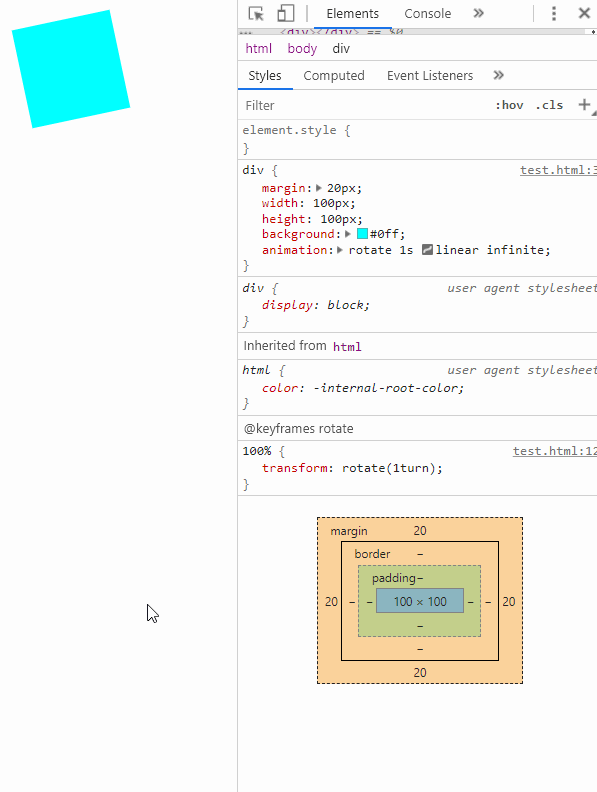The image size is (597, 792).
Task: Open test.html source link for div rule
Action: coord(559,170)
